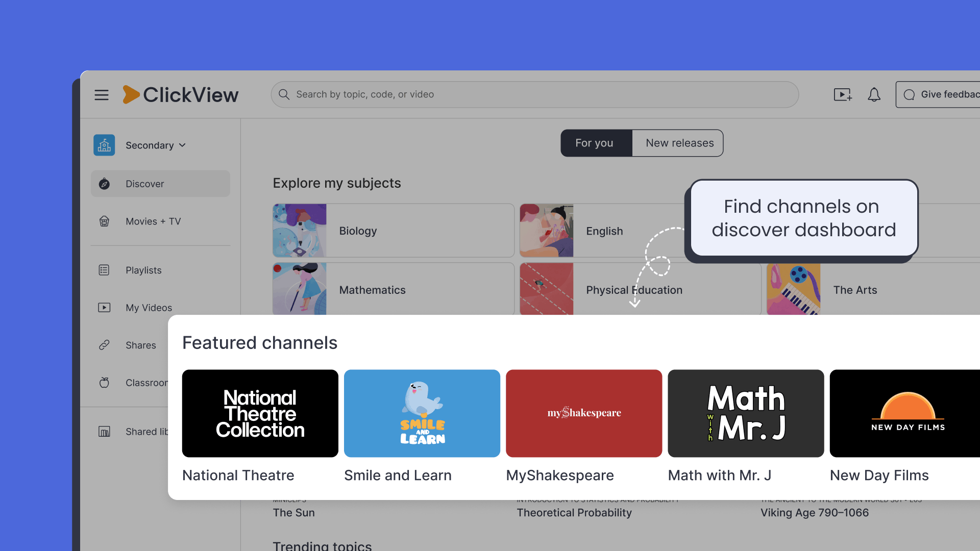
Task: Open Discover in the sidebar
Action: 160,184
